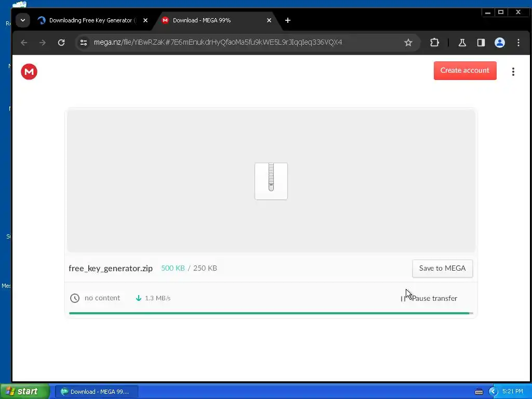Close the Chrome window

coord(518,12)
